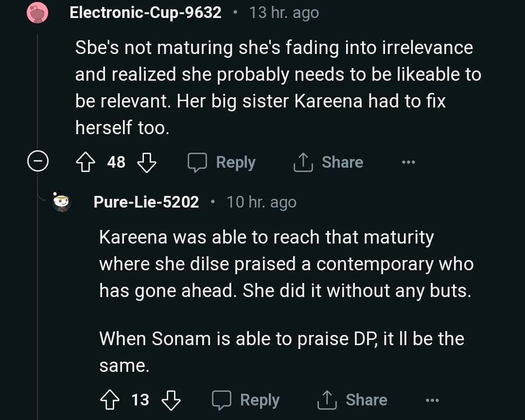Downvote Electronic-Cup-9632's comment

pyautogui.click(x=146, y=162)
